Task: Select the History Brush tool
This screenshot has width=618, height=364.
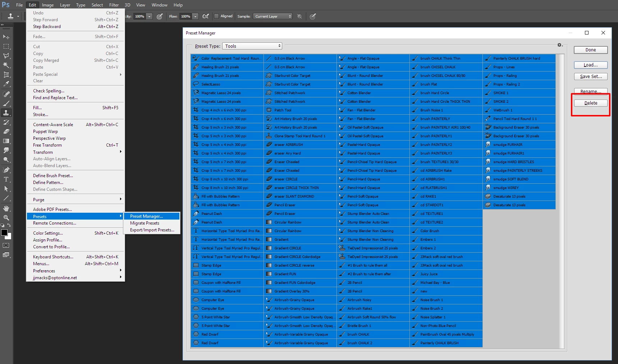Action: [6, 122]
